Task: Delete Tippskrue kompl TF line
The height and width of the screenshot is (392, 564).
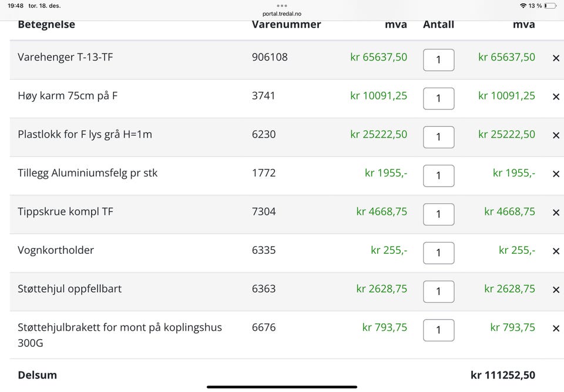Action: 556,213
